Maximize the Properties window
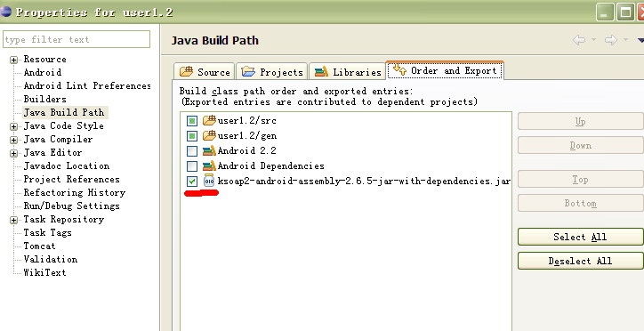 click(625, 12)
